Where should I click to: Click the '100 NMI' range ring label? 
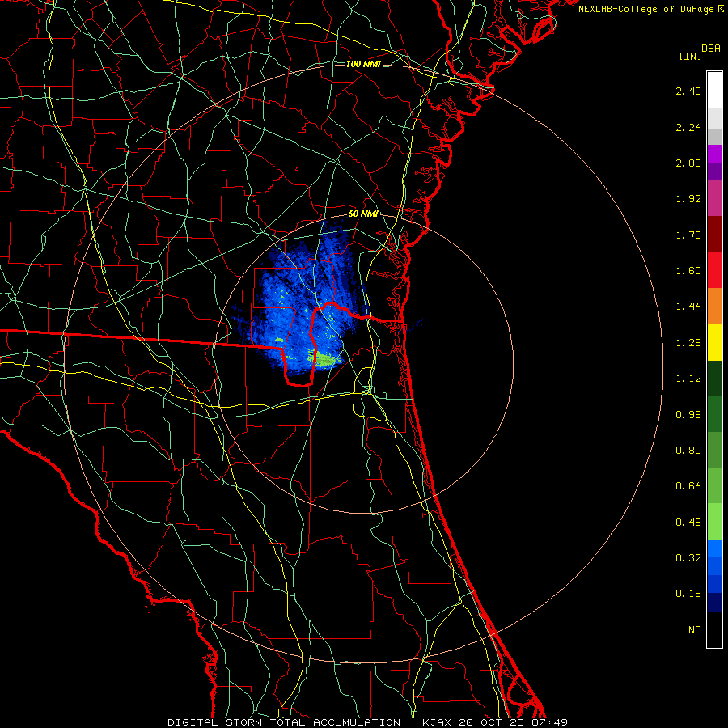coord(363,64)
